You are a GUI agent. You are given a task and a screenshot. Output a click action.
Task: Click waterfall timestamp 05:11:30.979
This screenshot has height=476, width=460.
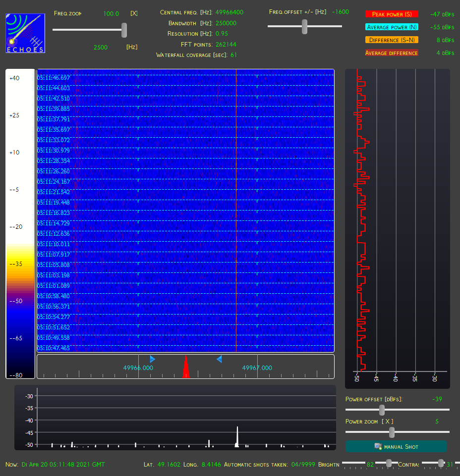pos(54,151)
